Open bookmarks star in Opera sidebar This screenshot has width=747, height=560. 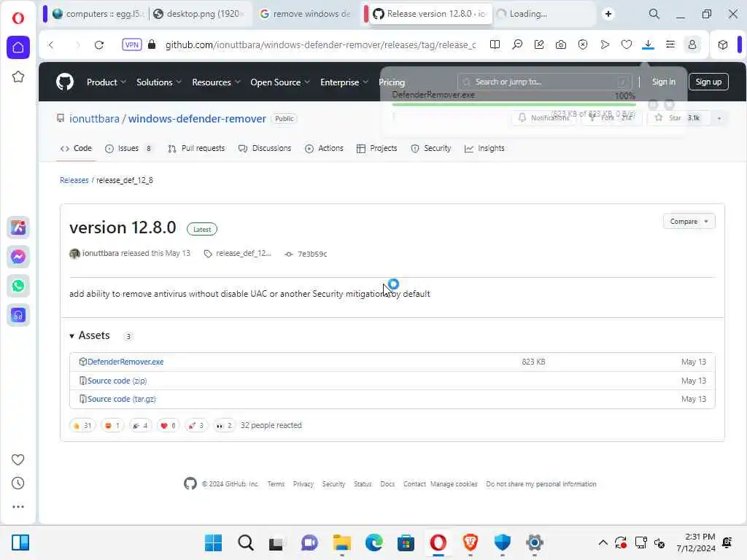tap(18, 77)
